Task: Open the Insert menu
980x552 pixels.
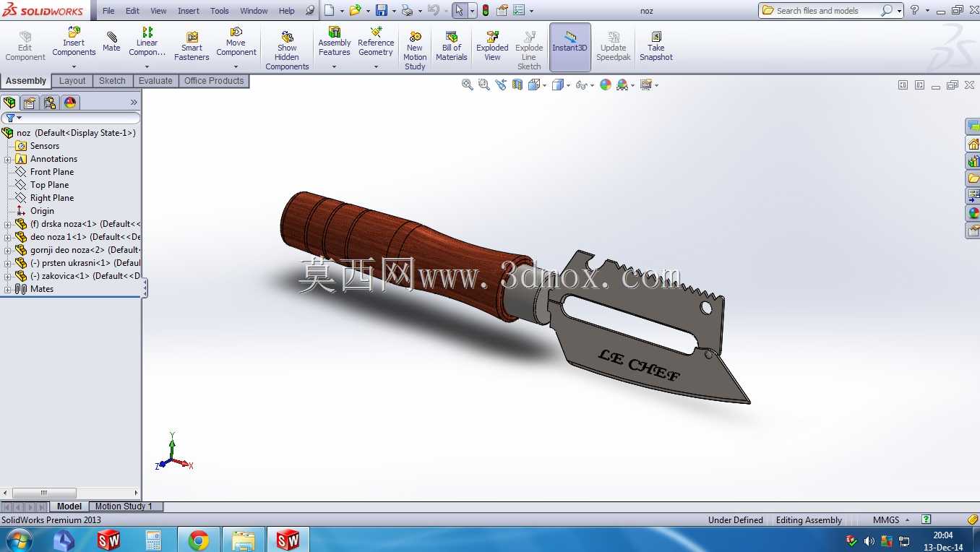Action: (x=189, y=11)
